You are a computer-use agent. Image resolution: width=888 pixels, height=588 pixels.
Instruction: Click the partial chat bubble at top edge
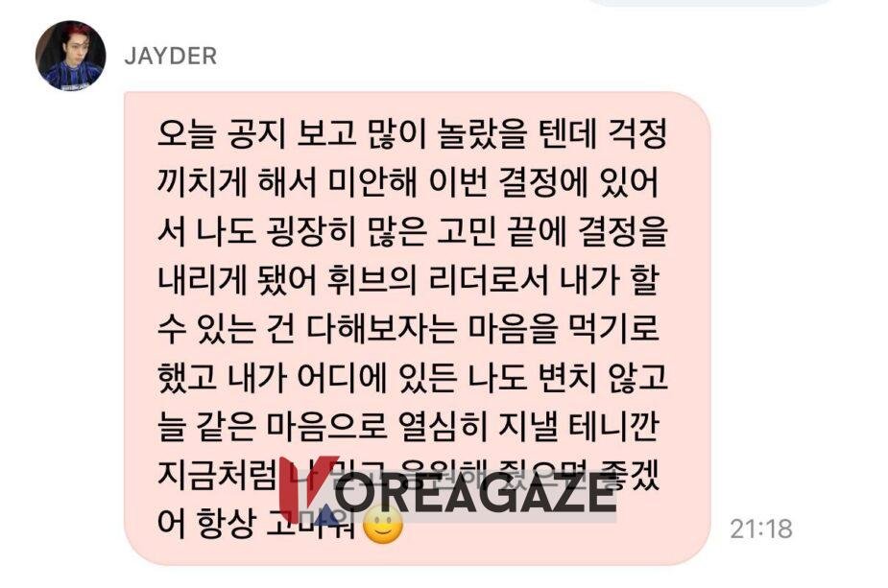tap(709, 3)
